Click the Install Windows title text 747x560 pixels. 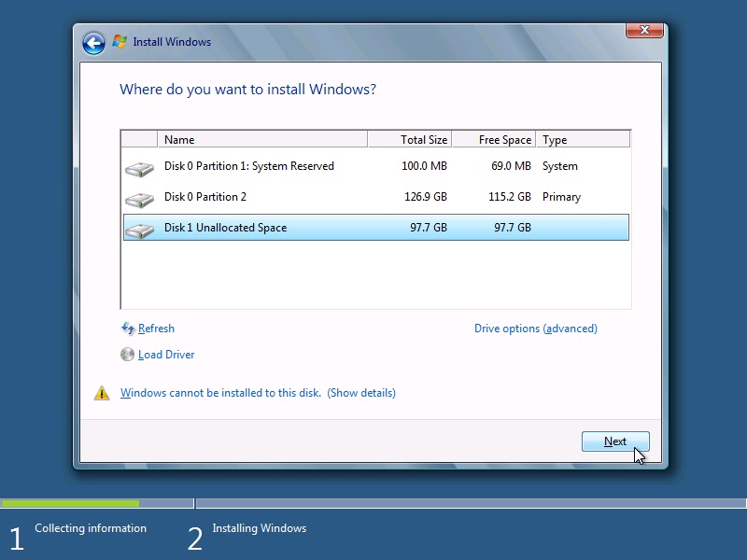172,42
